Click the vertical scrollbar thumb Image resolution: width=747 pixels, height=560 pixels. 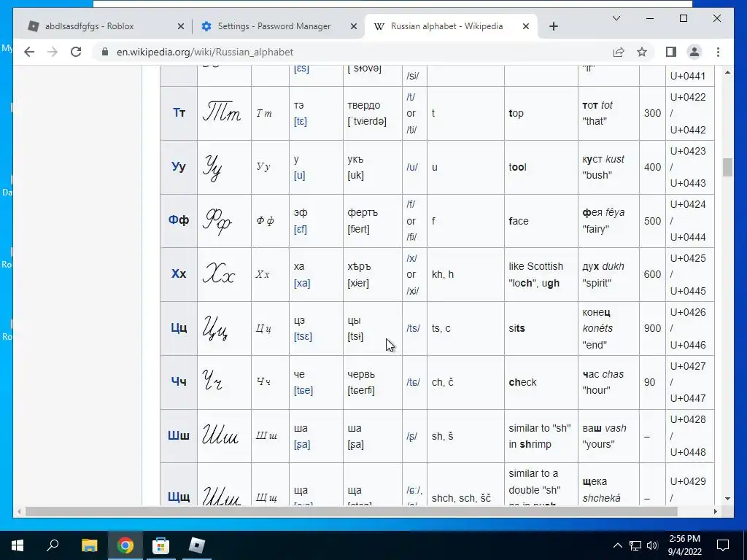click(x=727, y=167)
